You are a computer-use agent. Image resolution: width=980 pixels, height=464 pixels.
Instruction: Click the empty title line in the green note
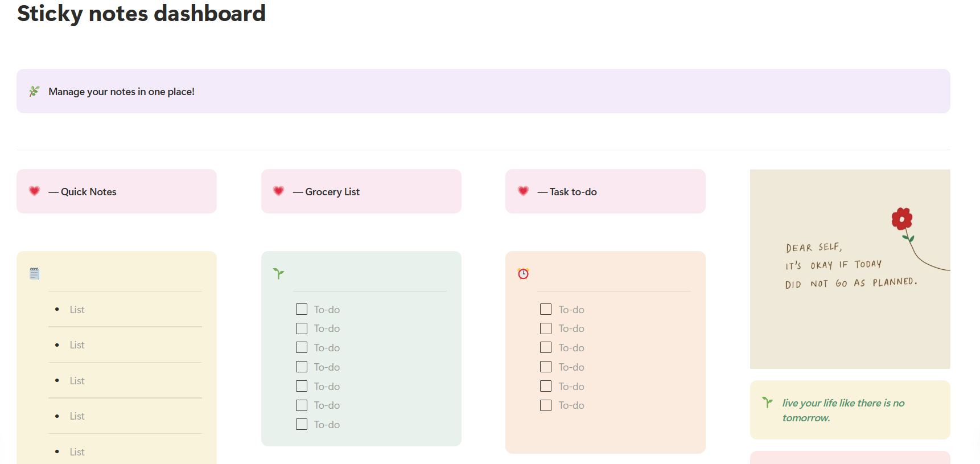pos(370,274)
